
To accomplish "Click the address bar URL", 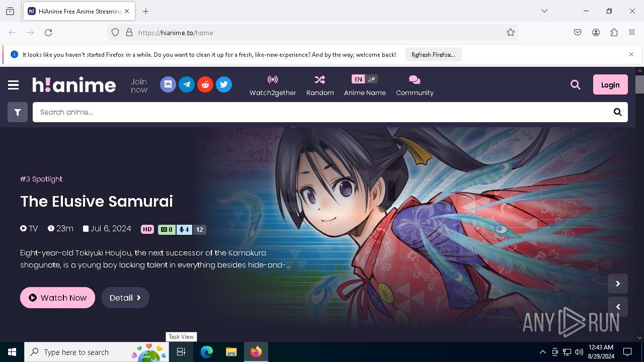I will (x=176, y=33).
